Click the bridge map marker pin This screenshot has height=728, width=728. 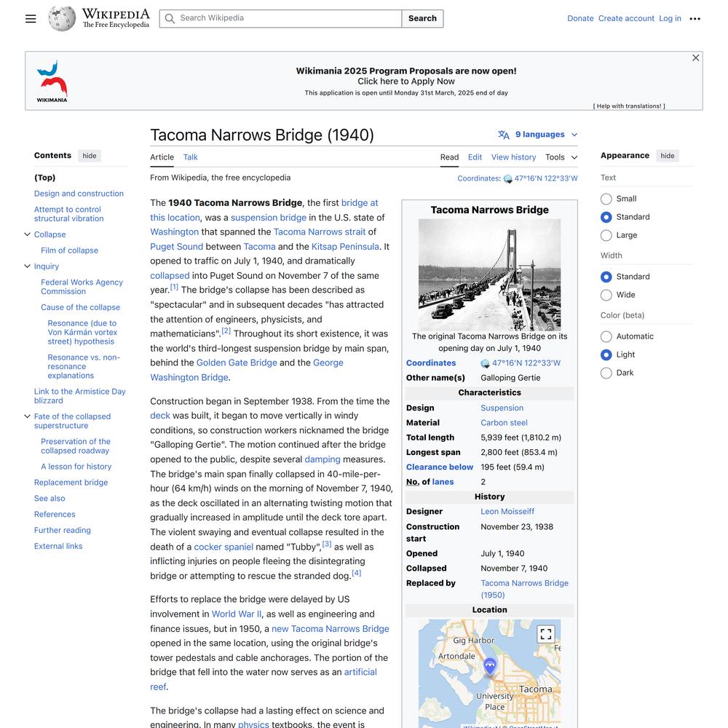coord(489,666)
